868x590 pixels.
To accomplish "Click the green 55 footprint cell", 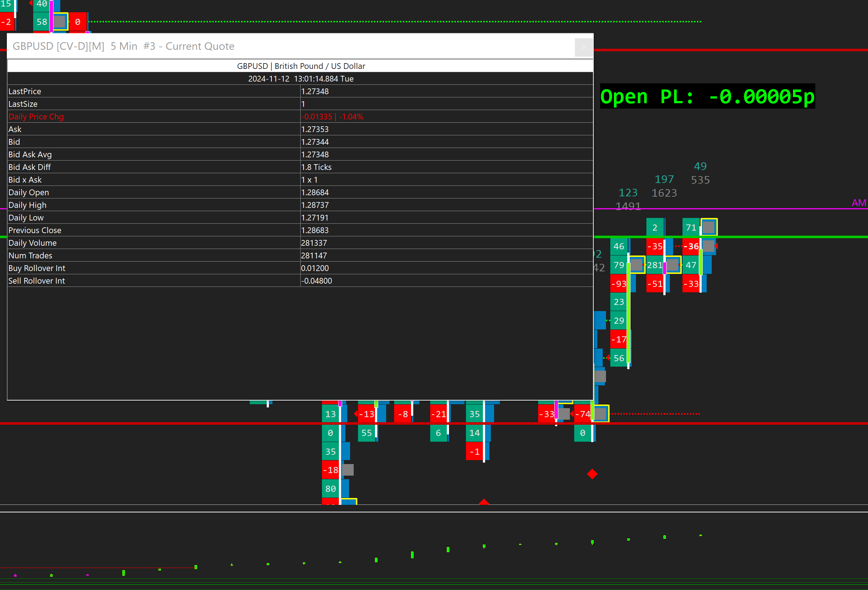I will 366,433.
